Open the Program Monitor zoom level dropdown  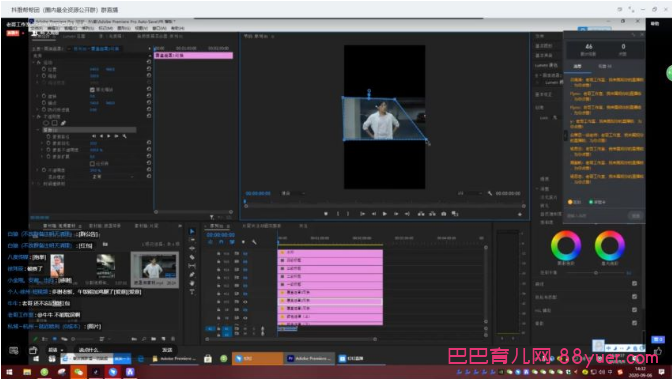(293, 193)
